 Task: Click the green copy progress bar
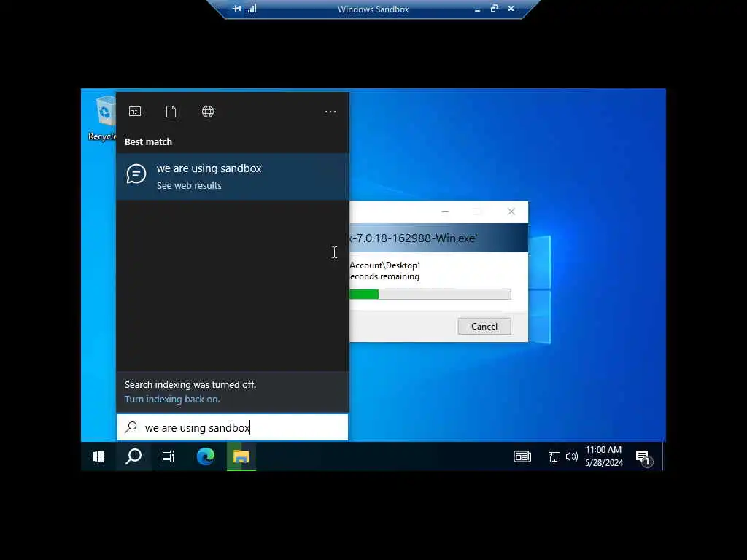pyautogui.click(x=430, y=295)
